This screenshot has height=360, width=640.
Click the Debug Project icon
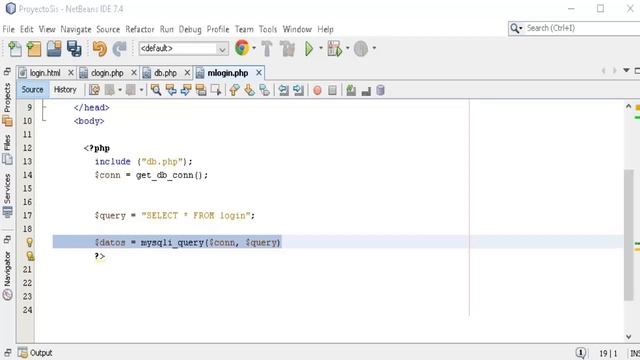coord(335,49)
